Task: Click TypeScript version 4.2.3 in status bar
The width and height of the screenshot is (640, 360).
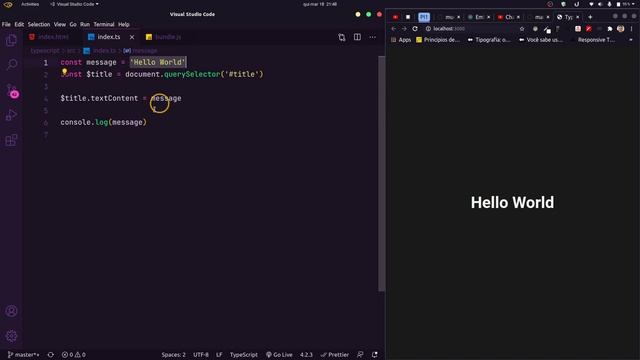Action: tap(306, 355)
